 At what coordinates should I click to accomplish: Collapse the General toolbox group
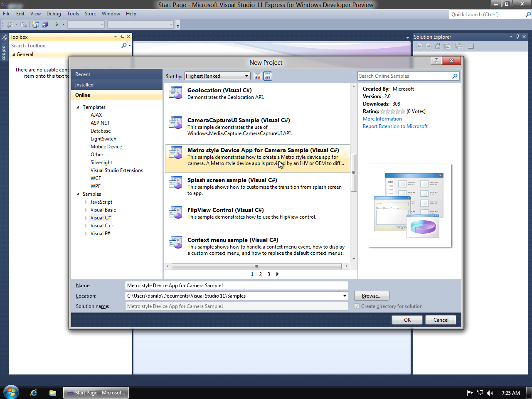pyautogui.click(x=14, y=54)
